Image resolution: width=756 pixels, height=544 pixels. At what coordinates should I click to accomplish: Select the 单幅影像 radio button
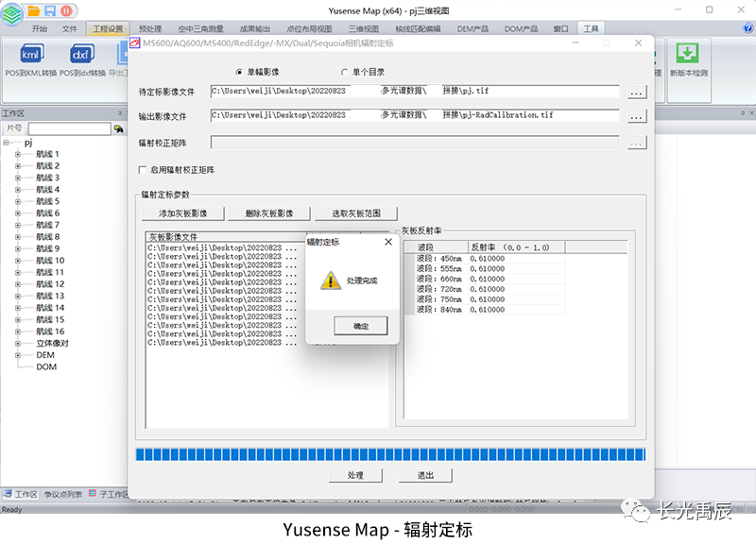coord(239,71)
